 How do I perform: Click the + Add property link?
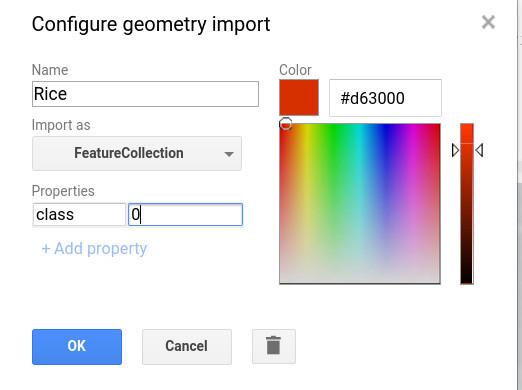[94, 249]
